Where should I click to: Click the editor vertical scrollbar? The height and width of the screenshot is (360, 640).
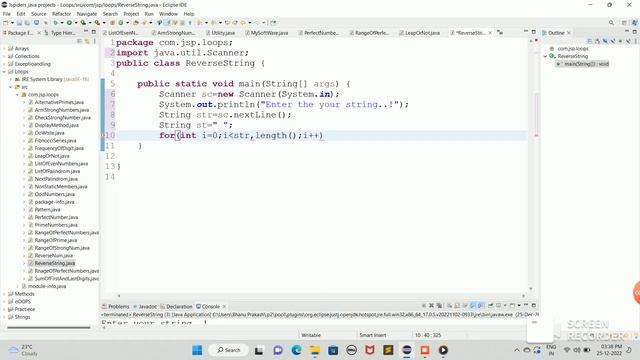(531, 164)
